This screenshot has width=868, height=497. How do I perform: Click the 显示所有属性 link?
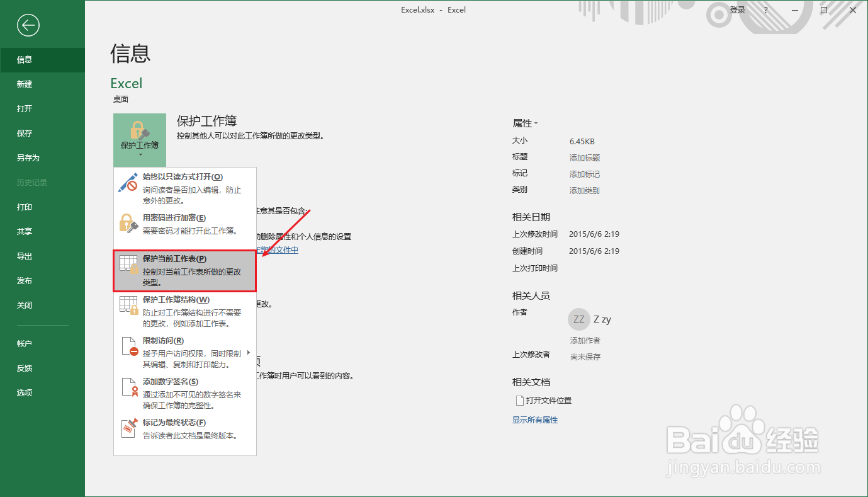click(535, 420)
